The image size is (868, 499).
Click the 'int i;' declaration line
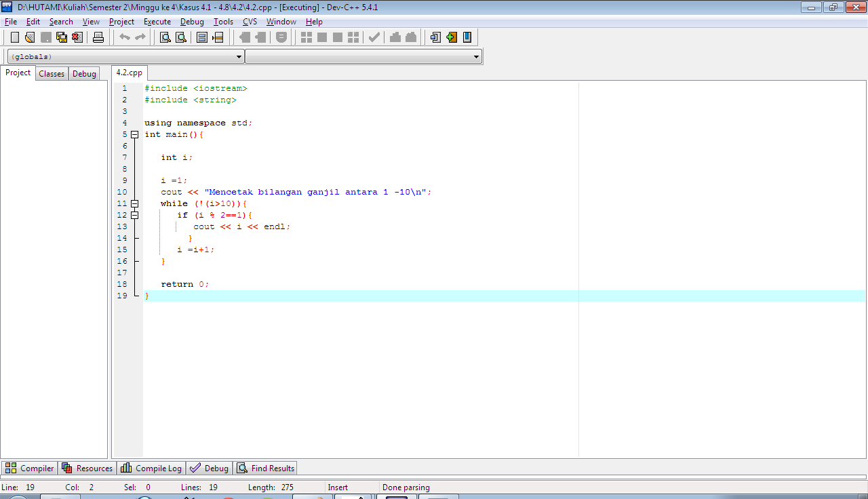pyautogui.click(x=177, y=157)
